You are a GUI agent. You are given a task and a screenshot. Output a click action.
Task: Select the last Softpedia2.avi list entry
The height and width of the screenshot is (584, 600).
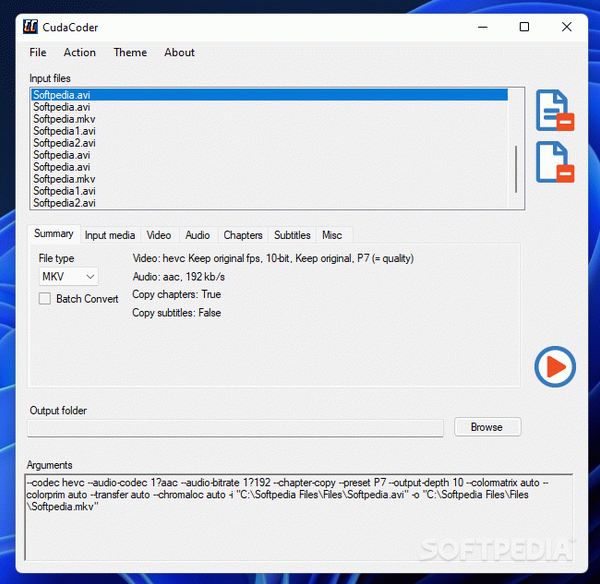coord(270,203)
